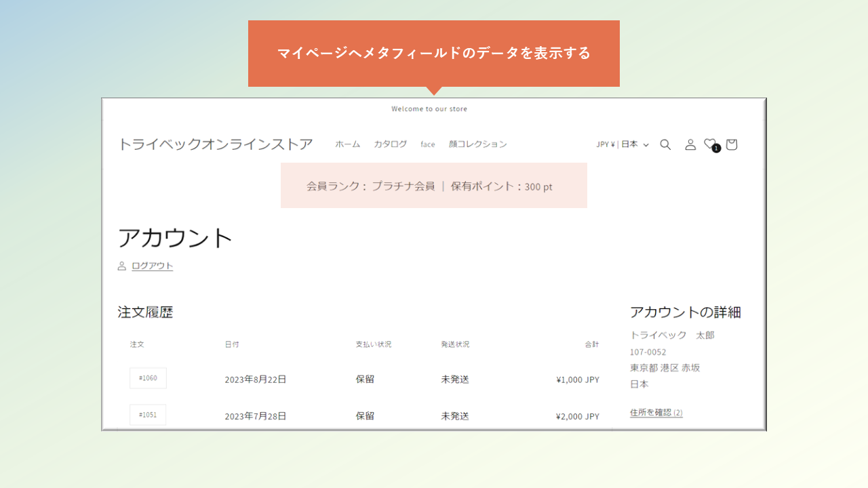
Task: Click the ログアウト link
Action: point(153,266)
